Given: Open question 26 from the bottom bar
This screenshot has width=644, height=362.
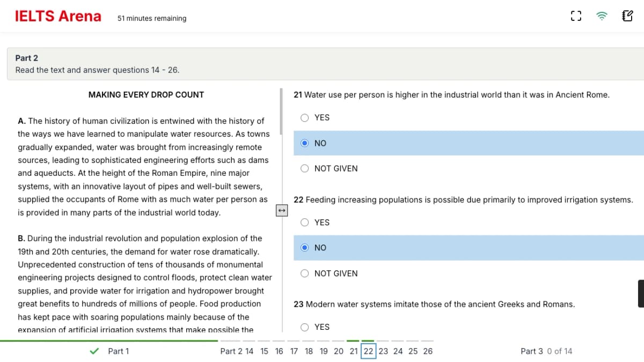Looking at the screenshot, I should coord(427,351).
